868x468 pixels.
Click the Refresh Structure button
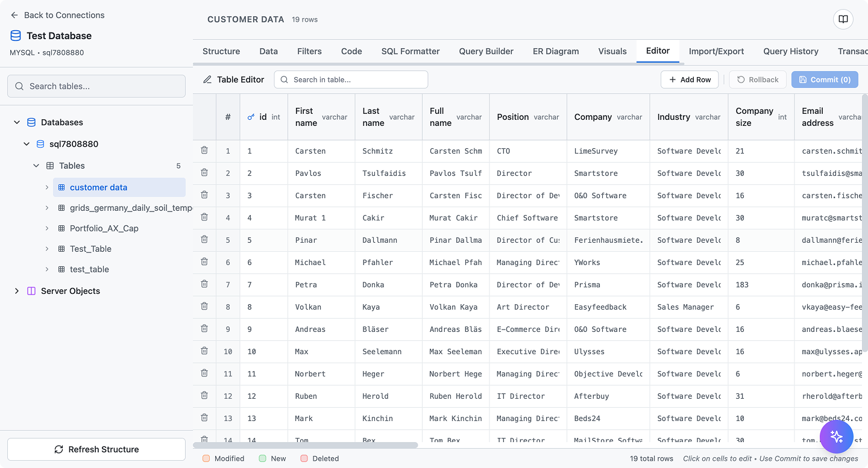click(96, 449)
